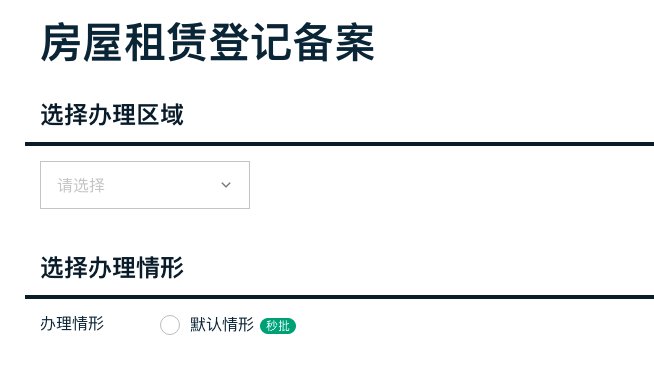Open the 请选择 region dropdown

[x=145, y=185]
